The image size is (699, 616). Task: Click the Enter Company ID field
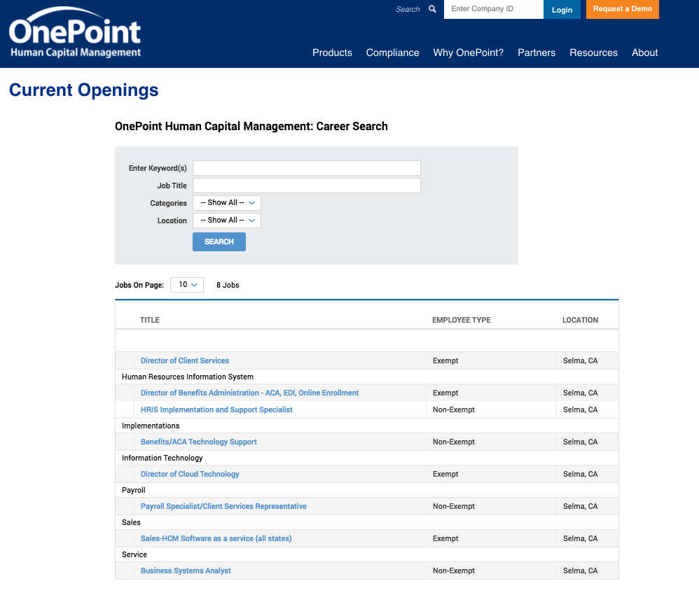tap(493, 9)
